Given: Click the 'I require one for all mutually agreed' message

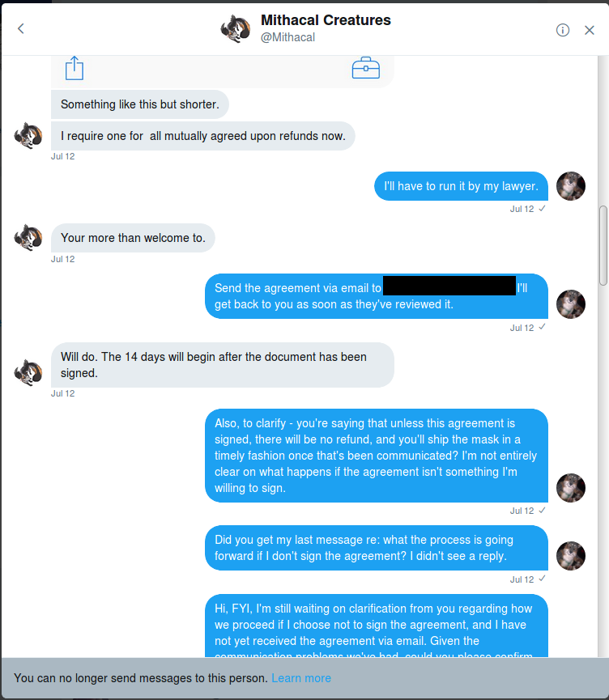Looking at the screenshot, I should click(202, 136).
